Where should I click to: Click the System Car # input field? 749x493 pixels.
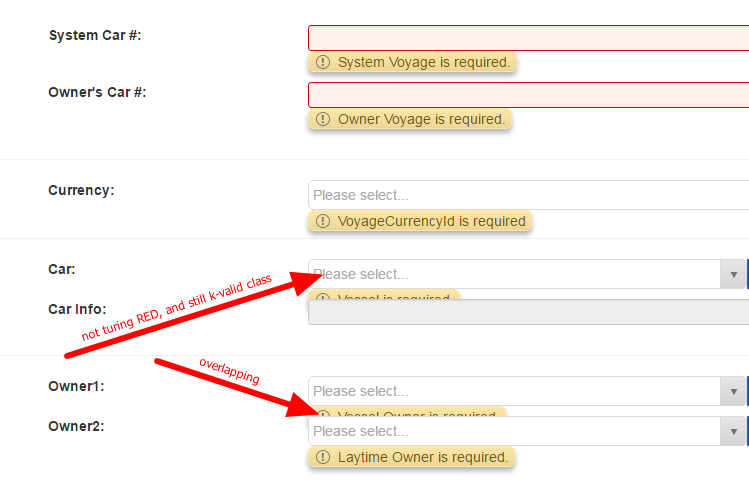point(528,38)
